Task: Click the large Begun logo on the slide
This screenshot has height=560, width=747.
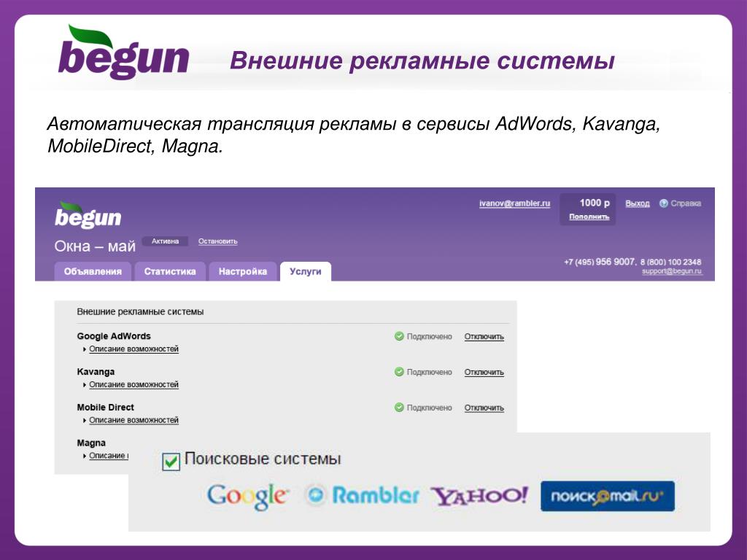Action: pos(123,52)
